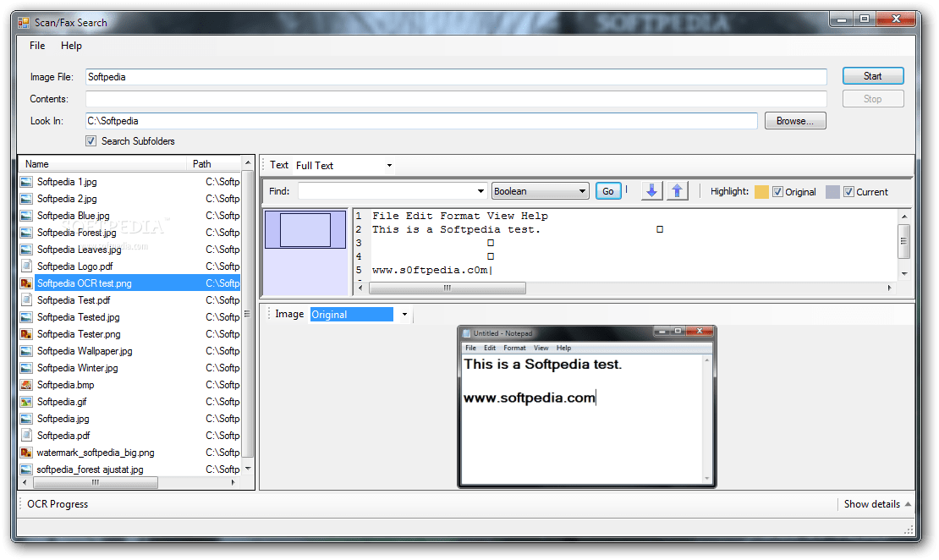This screenshot has height=560, width=939.
Task: Click the Softpedia Leaves.jpg image icon
Action: tap(26, 250)
